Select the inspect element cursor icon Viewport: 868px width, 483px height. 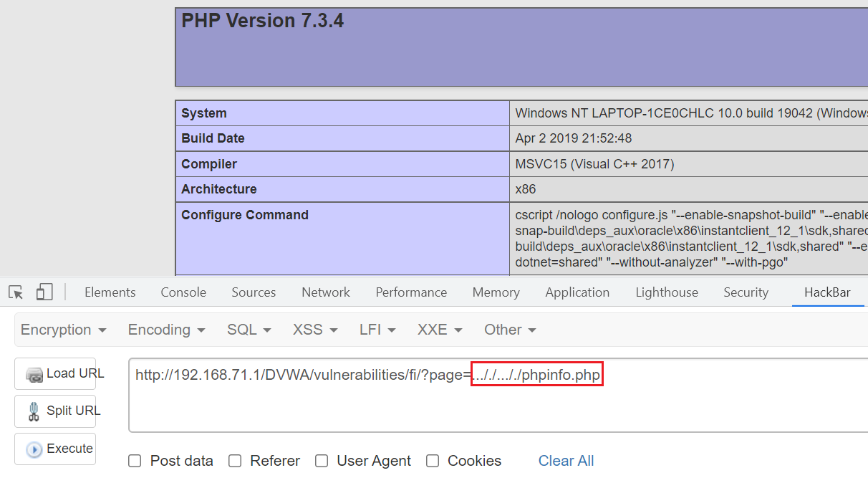click(14, 292)
